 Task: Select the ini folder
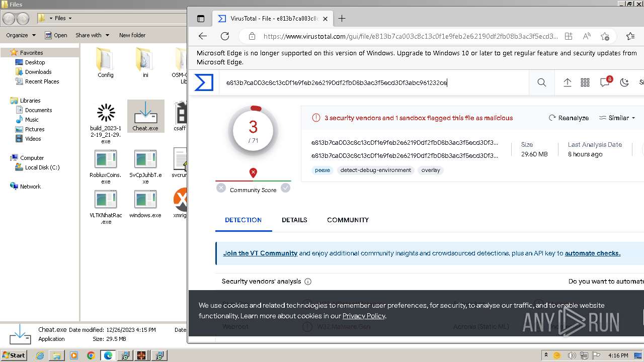coord(145,62)
